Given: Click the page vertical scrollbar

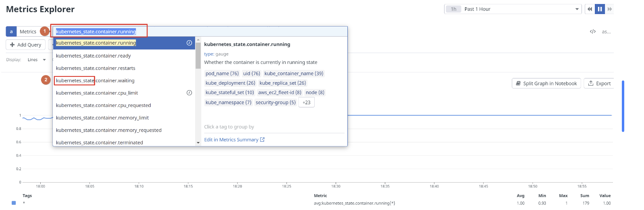Looking at the screenshot, I should coord(623,106).
